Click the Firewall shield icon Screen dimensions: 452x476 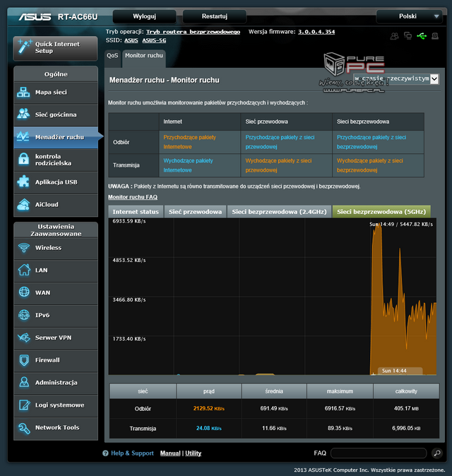click(24, 360)
